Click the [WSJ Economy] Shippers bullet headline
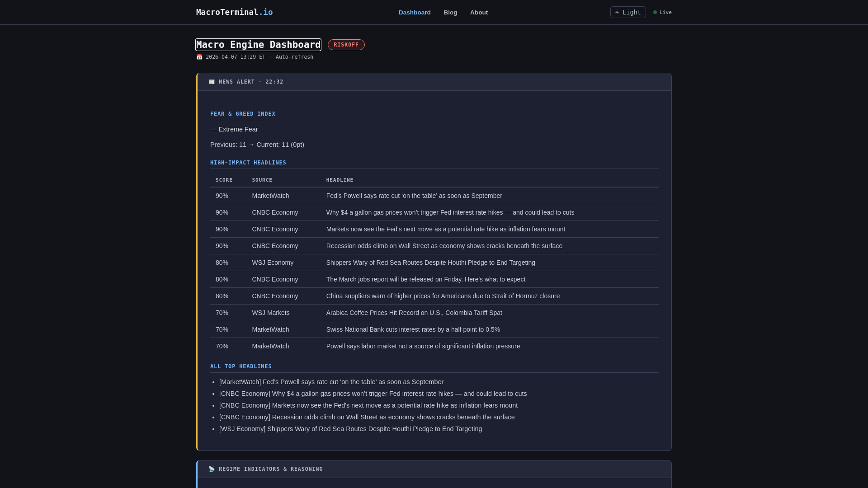 (351, 429)
